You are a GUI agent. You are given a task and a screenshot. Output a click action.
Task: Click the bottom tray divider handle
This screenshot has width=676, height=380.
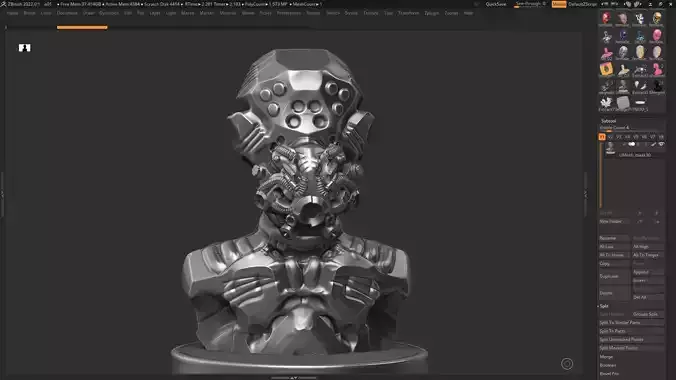pos(294,378)
